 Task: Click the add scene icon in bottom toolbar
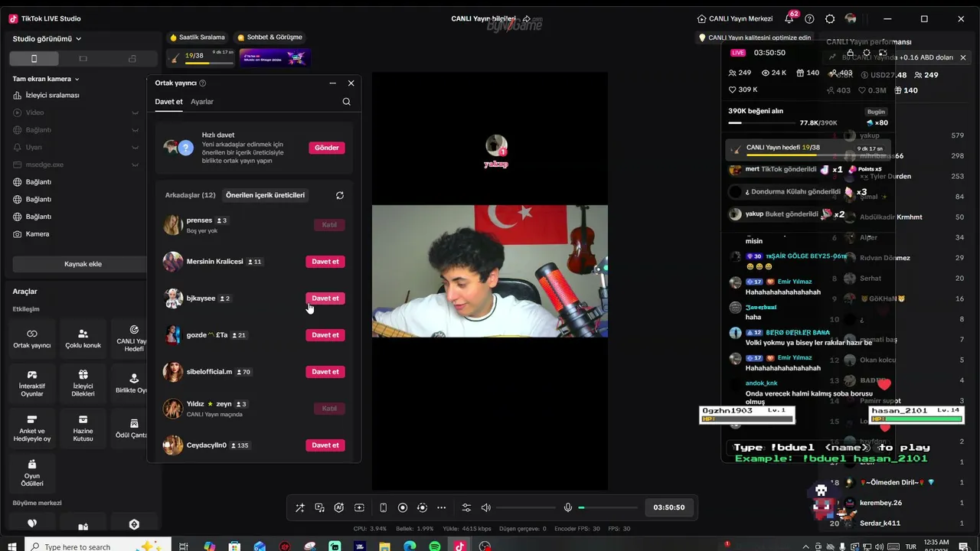[x=359, y=507]
